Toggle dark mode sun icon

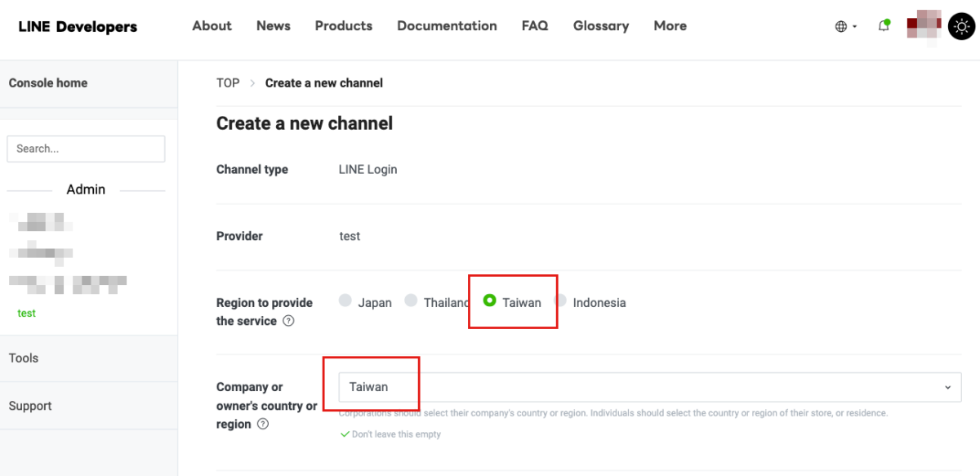point(961,26)
